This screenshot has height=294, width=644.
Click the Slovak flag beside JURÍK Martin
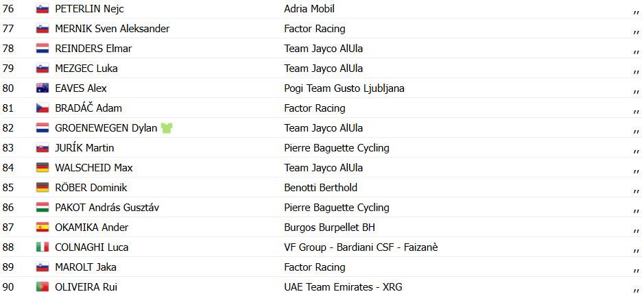pos(43,148)
